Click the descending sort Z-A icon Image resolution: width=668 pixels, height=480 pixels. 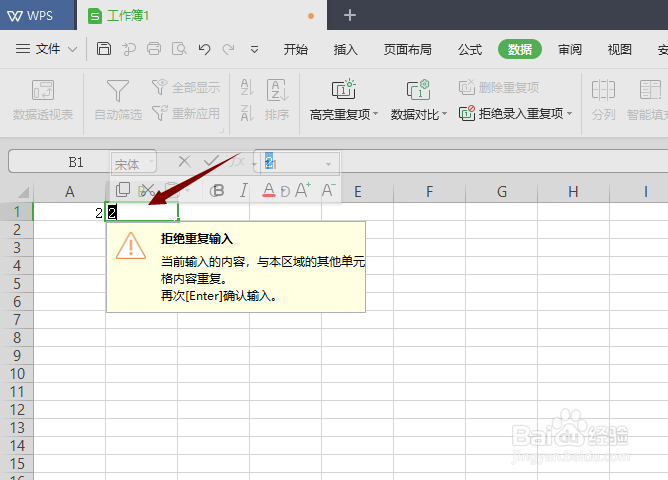(247, 113)
